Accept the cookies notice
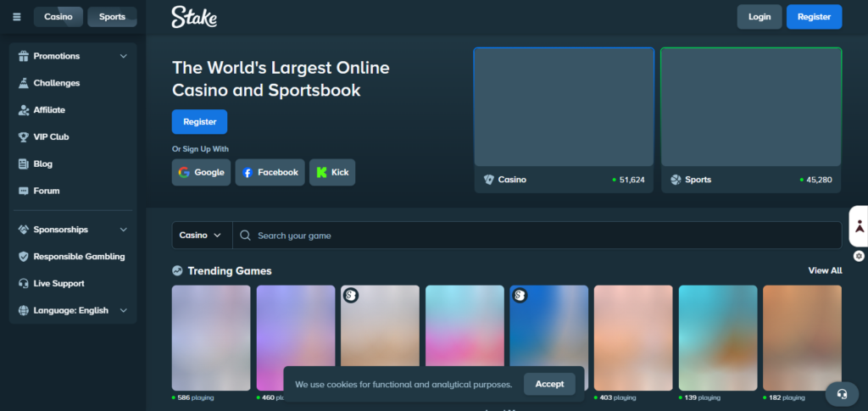The height and width of the screenshot is (411, 868). coord(549,384)
